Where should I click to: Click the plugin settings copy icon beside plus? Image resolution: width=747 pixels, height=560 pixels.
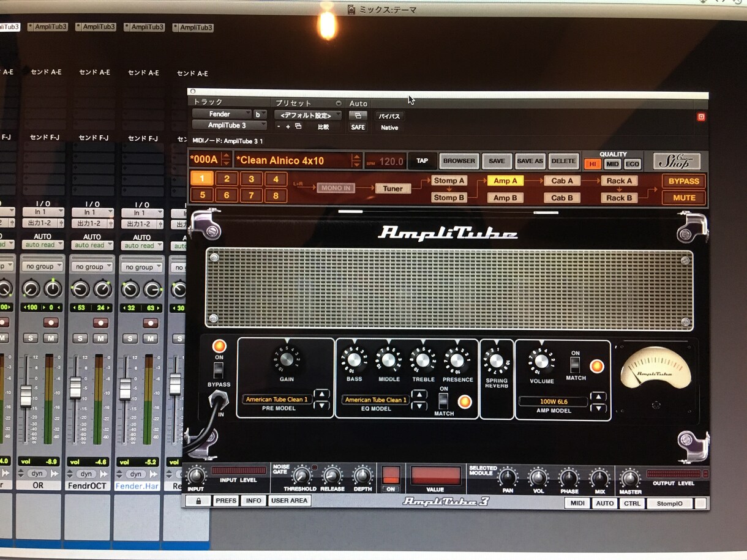pyautogui.click(x=298, y=127)
